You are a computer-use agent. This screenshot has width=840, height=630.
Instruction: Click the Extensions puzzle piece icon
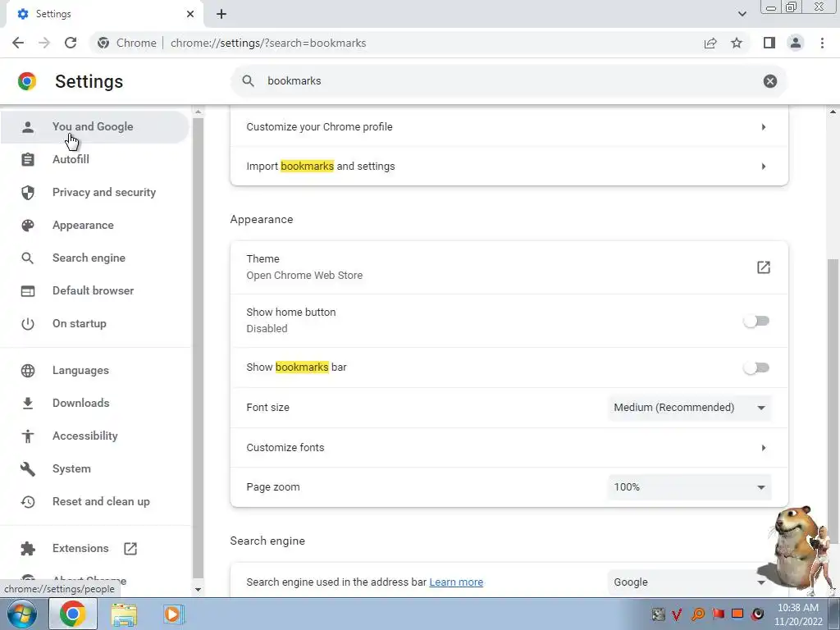27,549
